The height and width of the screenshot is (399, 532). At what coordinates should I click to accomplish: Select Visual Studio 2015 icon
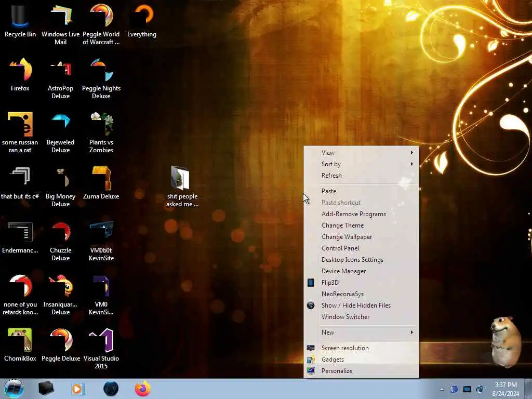(101, 349)
